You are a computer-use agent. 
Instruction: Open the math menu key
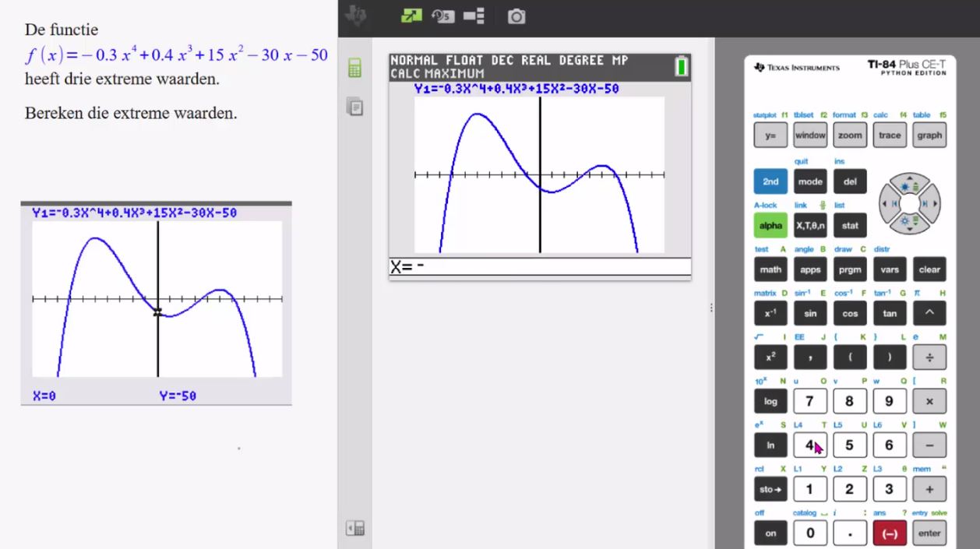[770, 269]
